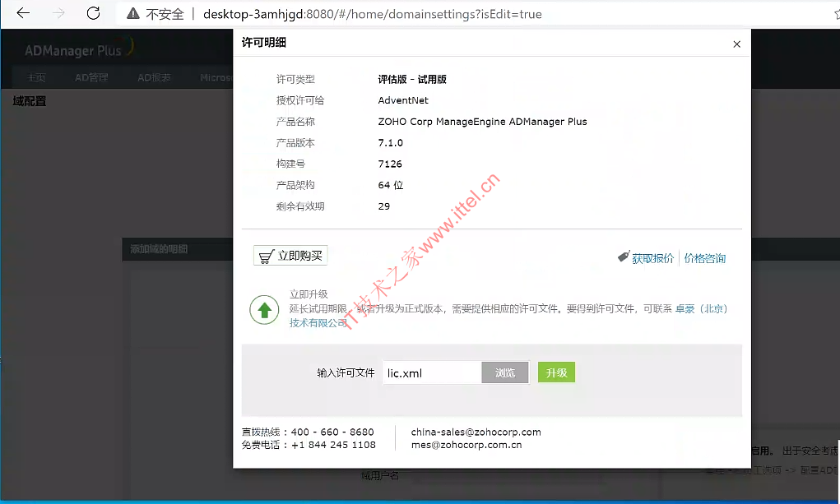Click the license type 评估版 - 试用版
Image resolution: width=840 pixels, height=504 pixels.
coord(412,79)
